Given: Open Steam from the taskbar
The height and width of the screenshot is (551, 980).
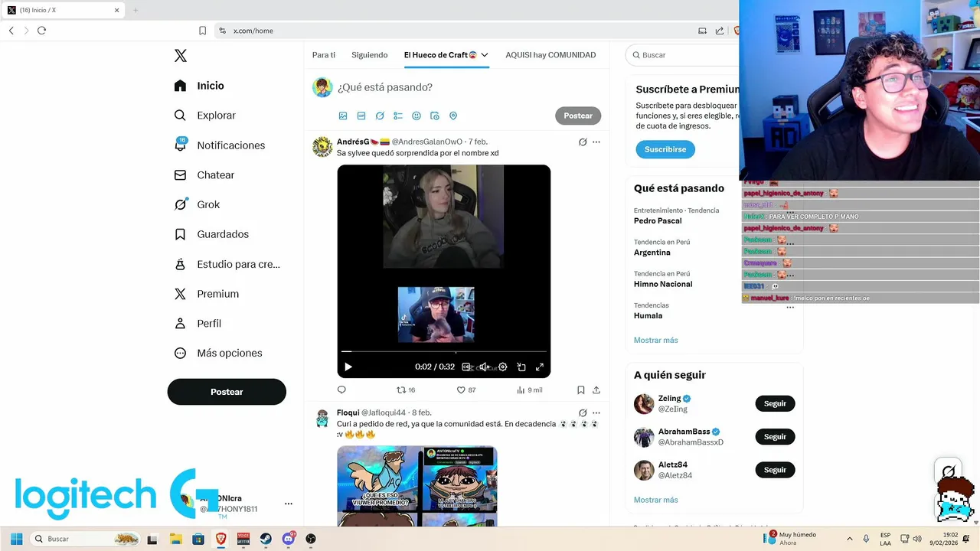Looking at the screenshot, I should click(266, 539).
